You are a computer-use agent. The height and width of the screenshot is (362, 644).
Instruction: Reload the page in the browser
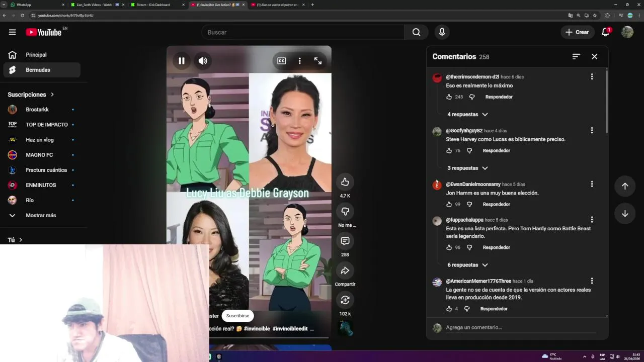pyautogui.click(x=22, y=16)
